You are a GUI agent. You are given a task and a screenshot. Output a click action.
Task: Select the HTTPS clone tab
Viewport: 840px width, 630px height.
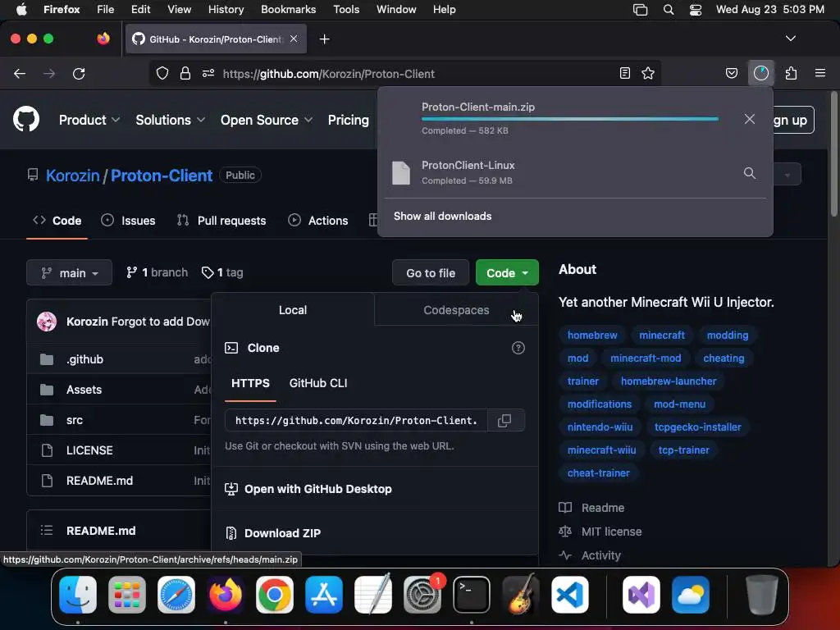click(250, 383)
